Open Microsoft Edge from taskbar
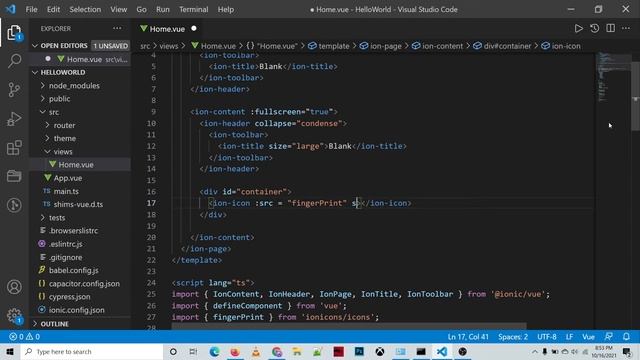 pyautogui.click(x=214, y=351)
